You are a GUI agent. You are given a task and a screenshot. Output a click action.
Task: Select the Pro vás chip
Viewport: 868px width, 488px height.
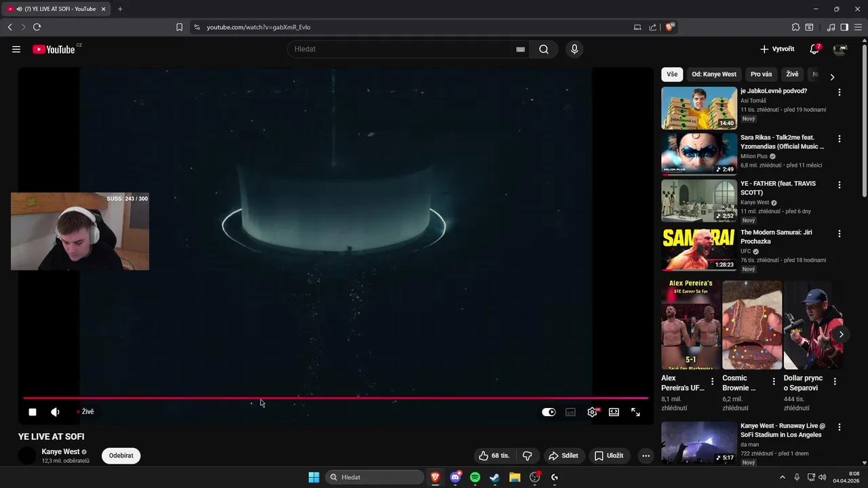761,75
